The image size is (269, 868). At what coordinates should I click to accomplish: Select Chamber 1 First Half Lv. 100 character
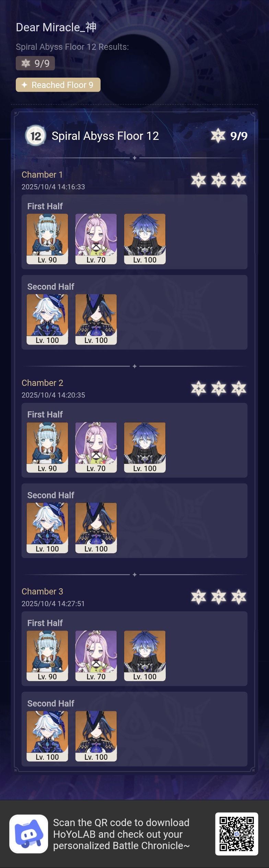coord(145,239)
